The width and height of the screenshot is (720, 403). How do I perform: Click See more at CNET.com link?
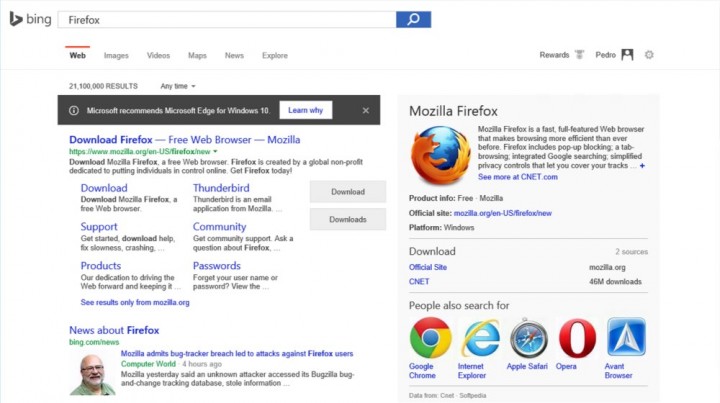tap(518, 177)
